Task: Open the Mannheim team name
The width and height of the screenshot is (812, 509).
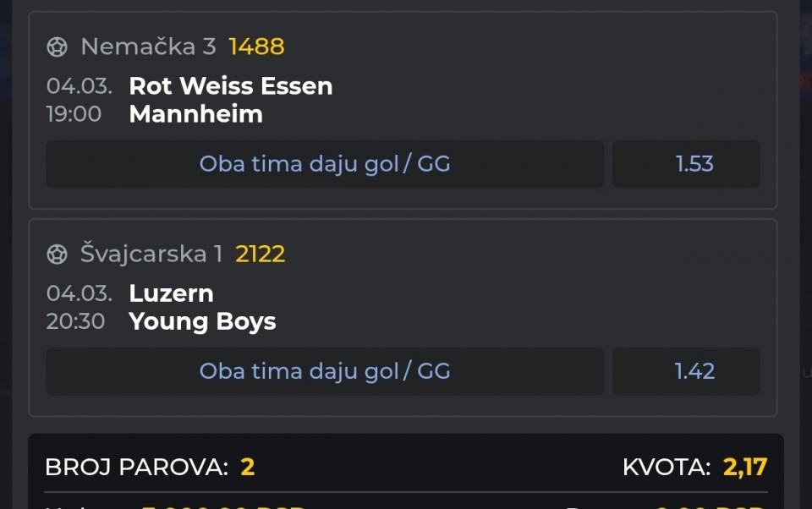Action: coord(195,114)
